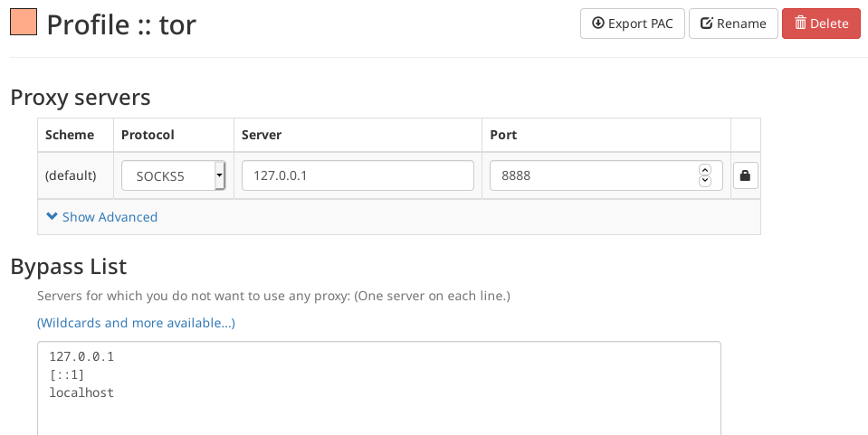Screen dimensions: 868x435
Task: Click the Rename button
Action: [x=733, y=24]
